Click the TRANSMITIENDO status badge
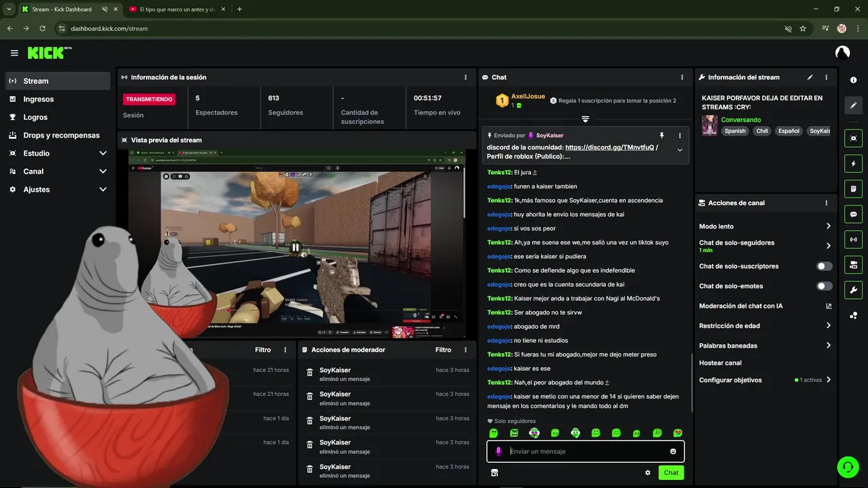 click(149, 99)
